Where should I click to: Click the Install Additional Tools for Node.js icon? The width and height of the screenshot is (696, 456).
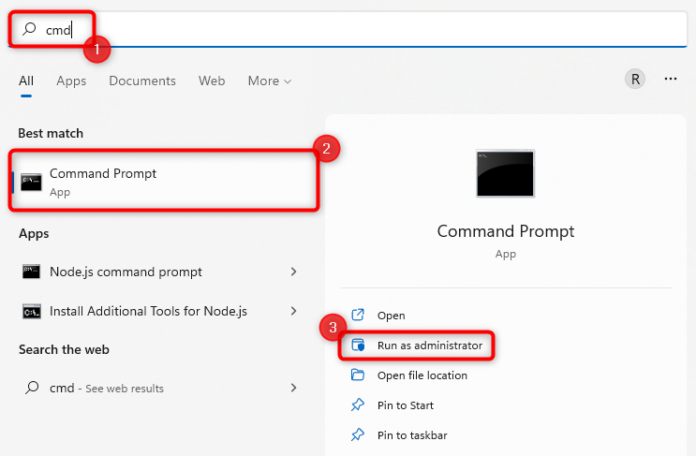(31, 311)
